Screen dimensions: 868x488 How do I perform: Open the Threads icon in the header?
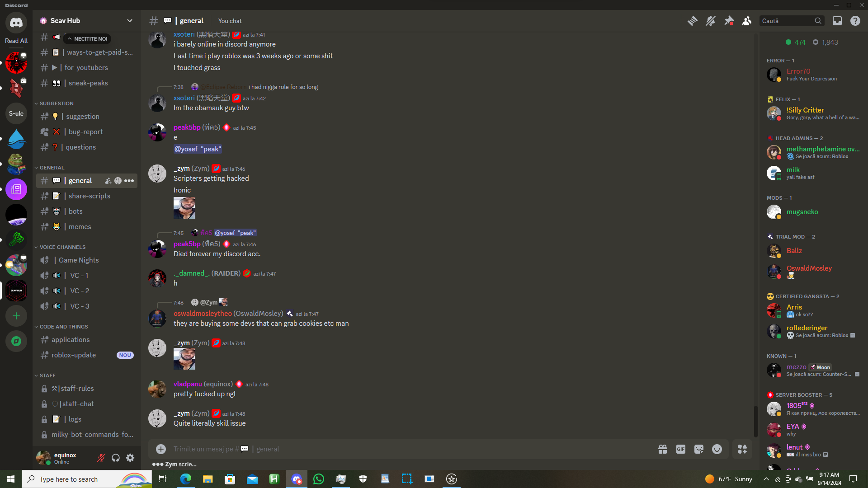pyautogui.click(x=692, y=21)
